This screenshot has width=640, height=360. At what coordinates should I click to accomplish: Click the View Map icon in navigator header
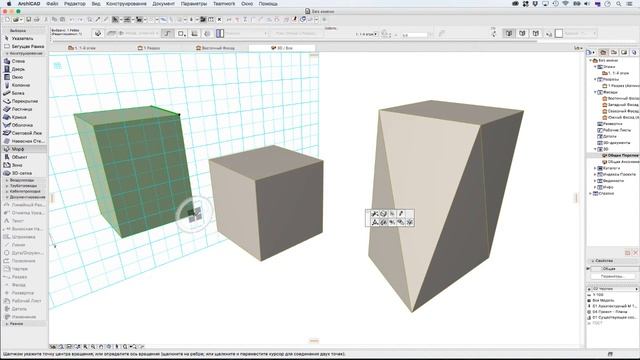(x=613, y=53)
